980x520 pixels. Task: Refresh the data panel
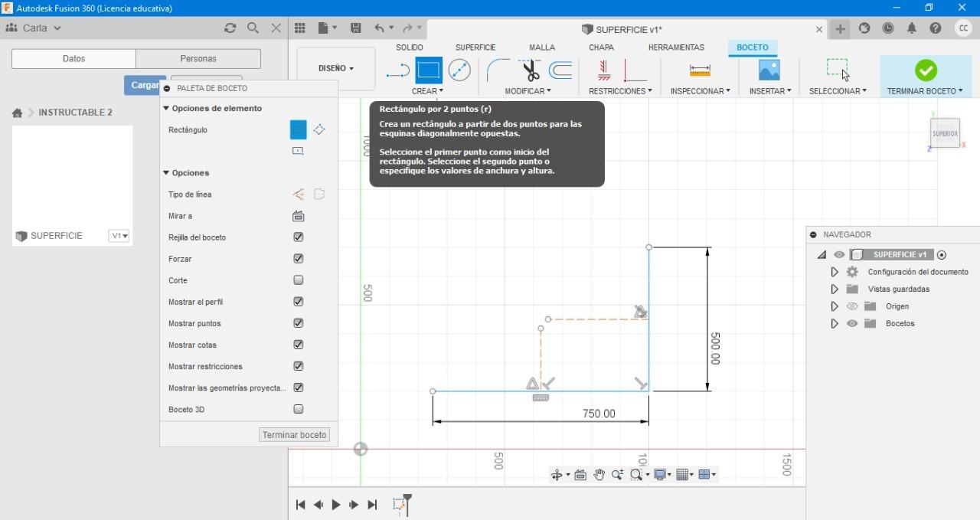tap(230, 28)
